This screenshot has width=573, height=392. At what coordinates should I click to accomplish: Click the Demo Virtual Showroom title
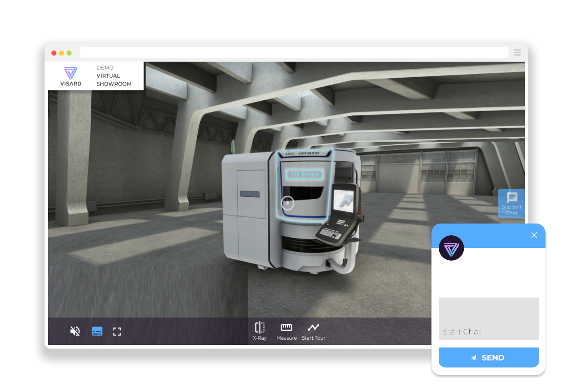[114, 76]
